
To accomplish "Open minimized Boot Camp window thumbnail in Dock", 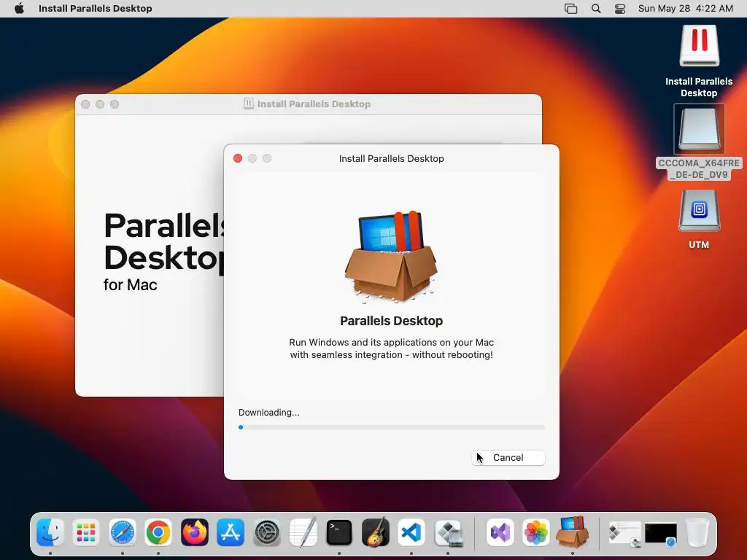I will click(624, 533).
